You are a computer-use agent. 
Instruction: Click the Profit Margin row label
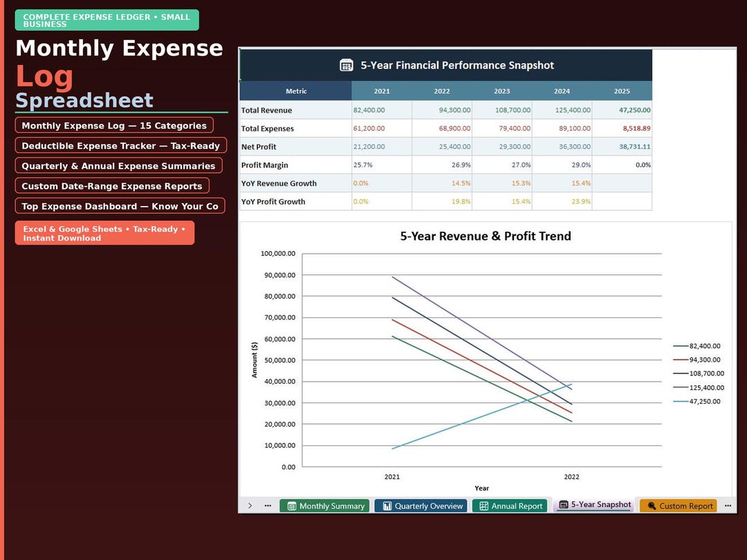264,165
